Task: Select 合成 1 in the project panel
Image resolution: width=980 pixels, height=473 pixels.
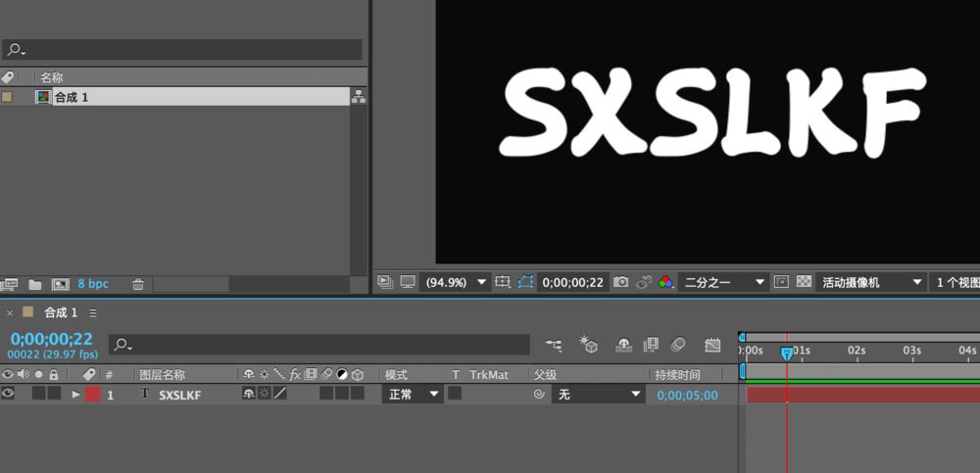Action: [71, 97]
